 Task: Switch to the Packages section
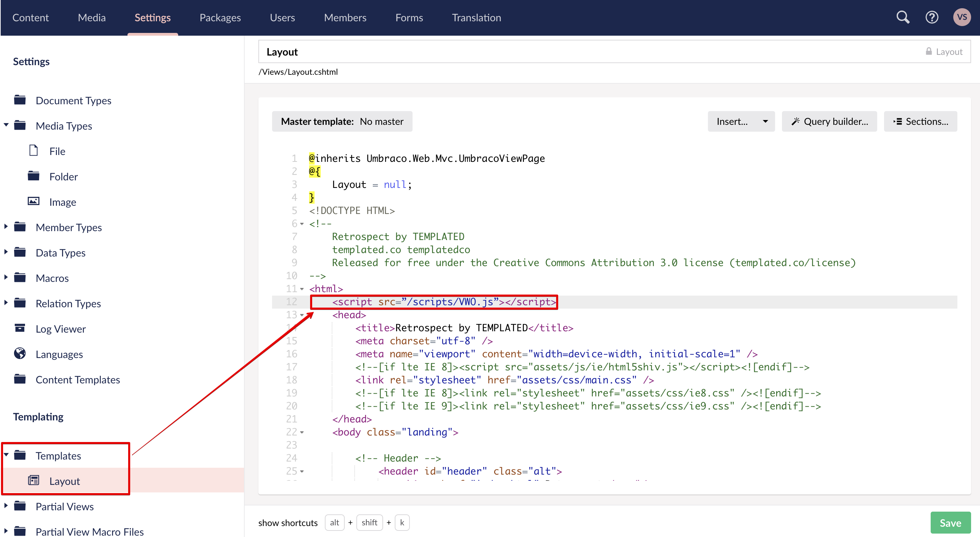220,17
